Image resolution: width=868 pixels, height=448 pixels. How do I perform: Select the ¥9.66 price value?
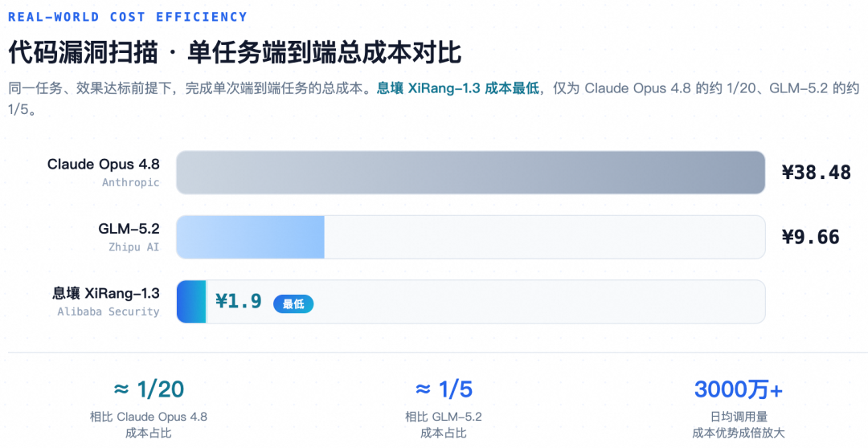[x=810, y=238]
